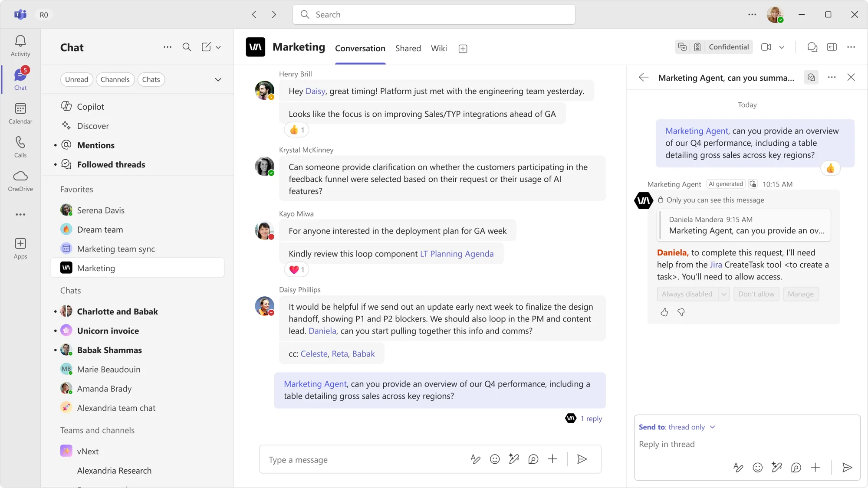Click the Reply in thread field
This screenshot has height=488, width=868.
(746, 444)
